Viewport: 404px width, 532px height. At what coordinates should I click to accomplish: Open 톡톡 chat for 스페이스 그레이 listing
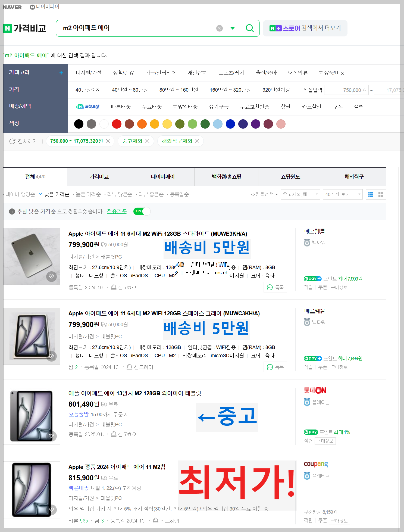[275, 367]
